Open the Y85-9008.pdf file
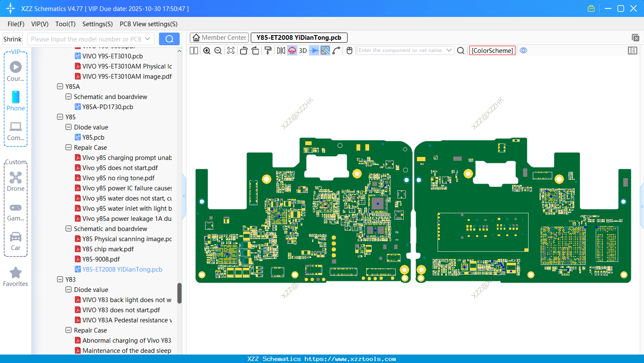Viewport: 644px width, 363px height. point(101,259)
